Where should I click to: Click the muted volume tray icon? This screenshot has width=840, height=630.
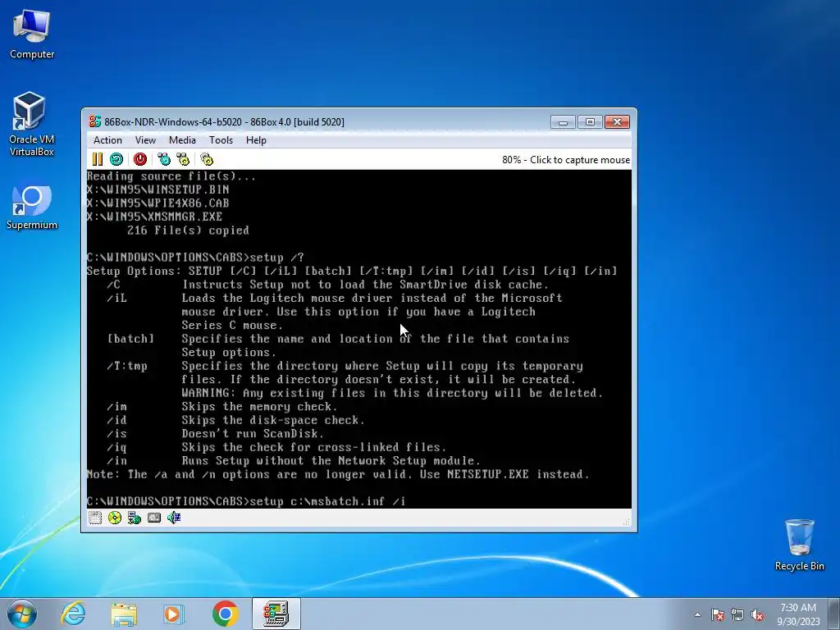(757, 614)
